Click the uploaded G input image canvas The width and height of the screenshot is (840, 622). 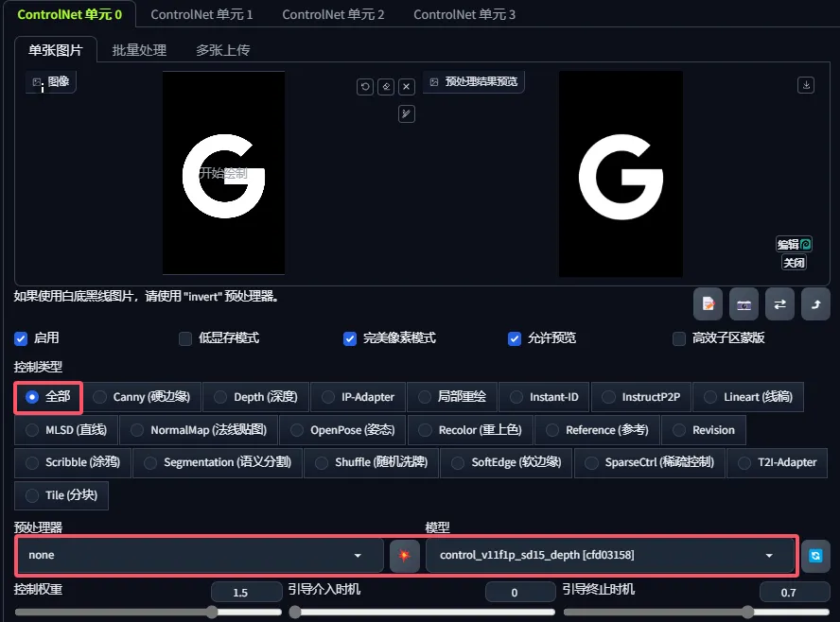click(223, 173)
